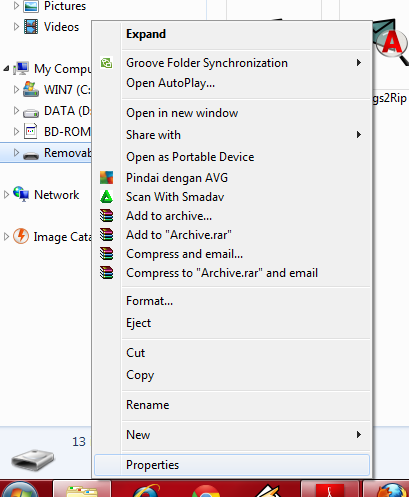This screenshot has width=409, height=497.
Task: Click the green Smadav triangle icon
Action: pyautogui.click(x=106, y=197)
